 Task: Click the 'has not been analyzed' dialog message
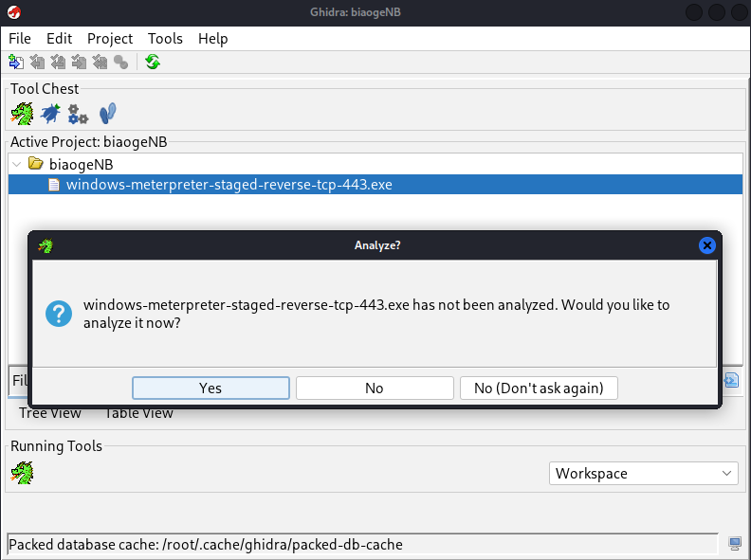(x=376, y=314)
